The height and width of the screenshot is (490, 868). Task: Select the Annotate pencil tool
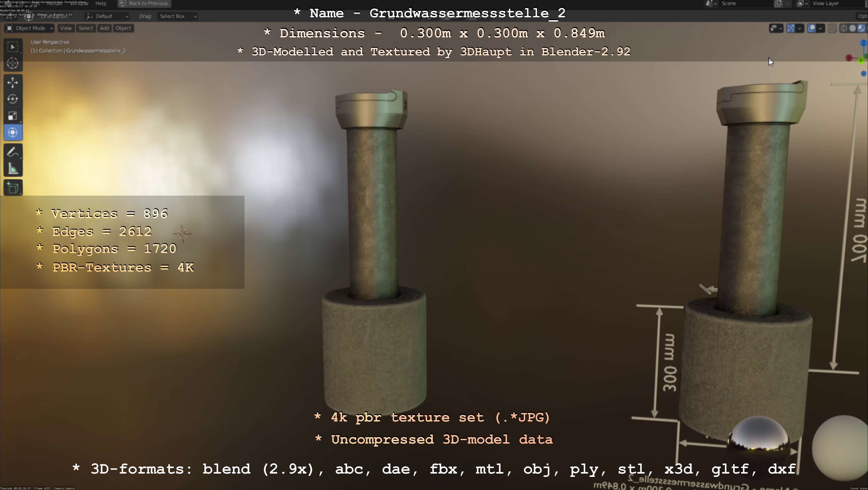[13, 152]
